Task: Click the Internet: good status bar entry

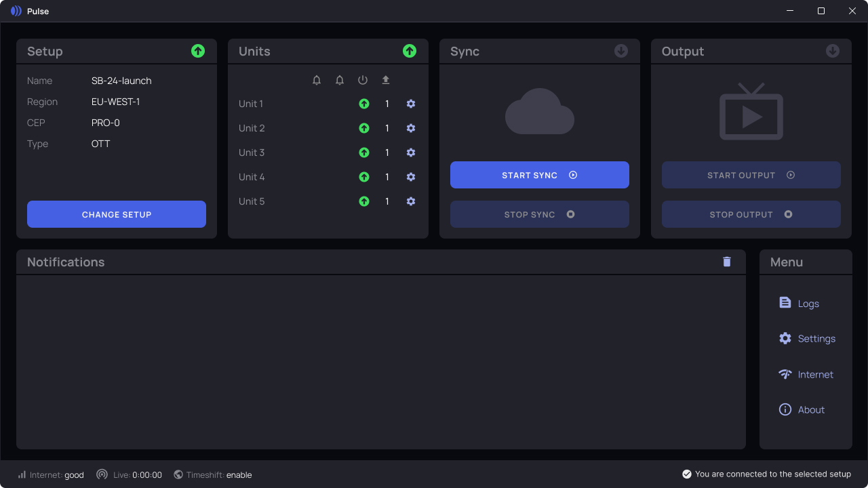Action: coord(51,475)
